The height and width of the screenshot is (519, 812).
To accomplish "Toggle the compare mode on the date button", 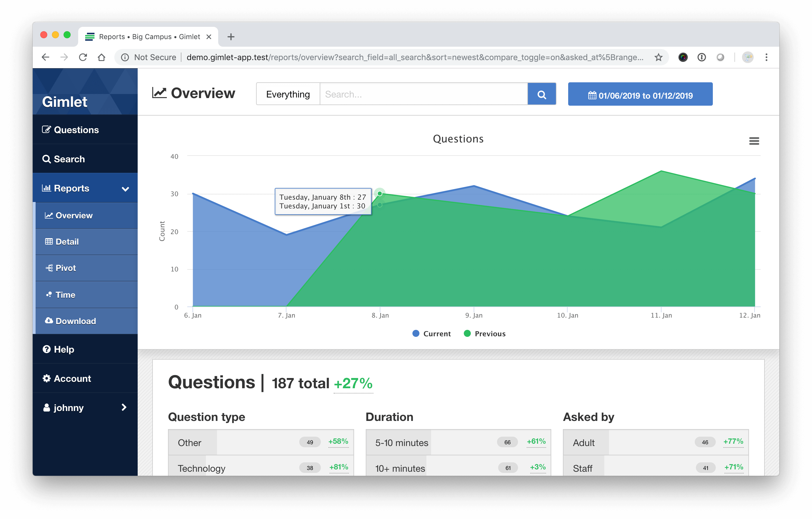I will click(640, 94).
